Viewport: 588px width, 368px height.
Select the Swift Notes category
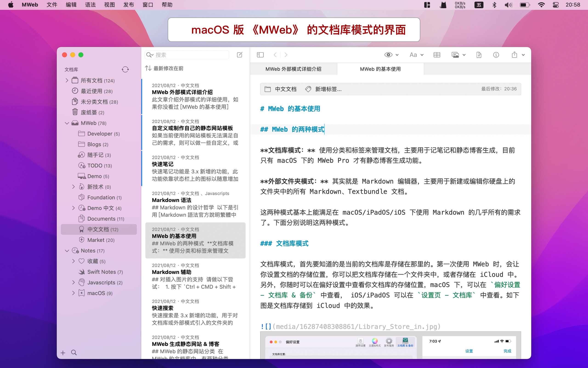coord(99,272)
